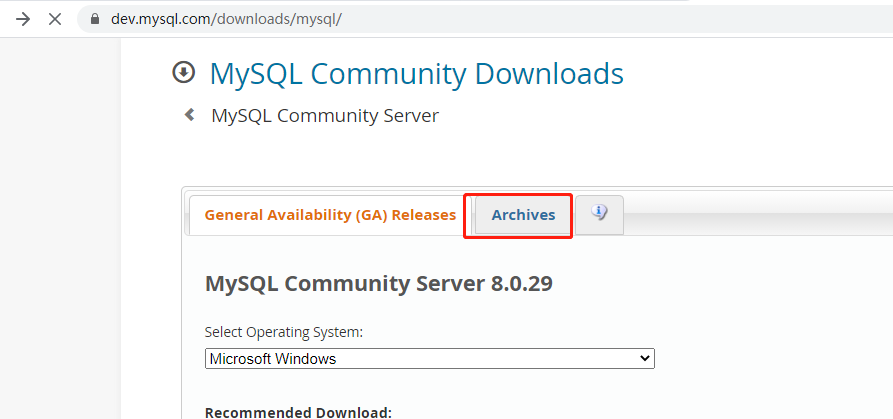Click the browser forward arrow
The image size is (893, 419).
(x=23, y=19)
